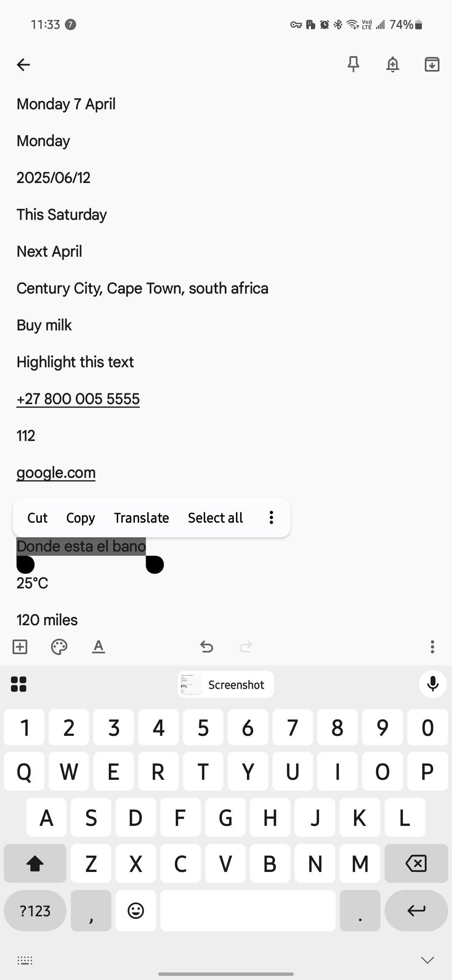Add a reminder with the bell icon
The width and height of the screenshot is (452, 980).
(x=393, y=64)
